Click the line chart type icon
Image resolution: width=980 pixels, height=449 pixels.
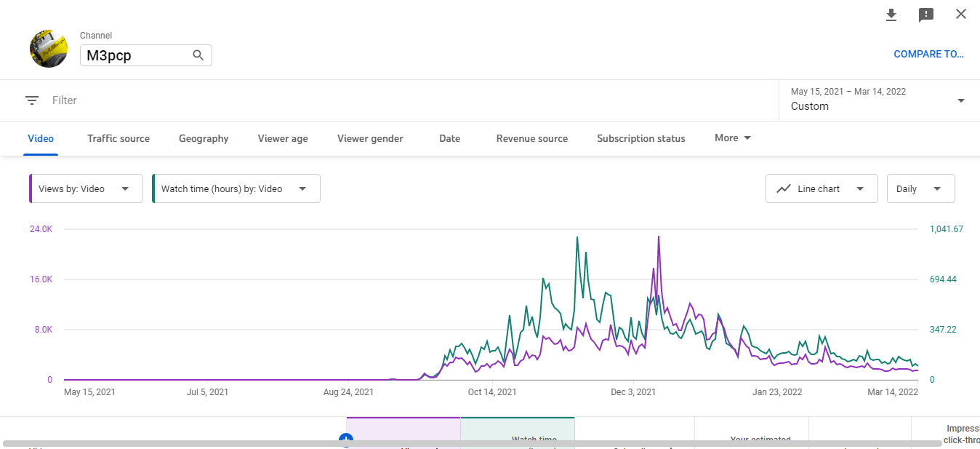[784, 188]
